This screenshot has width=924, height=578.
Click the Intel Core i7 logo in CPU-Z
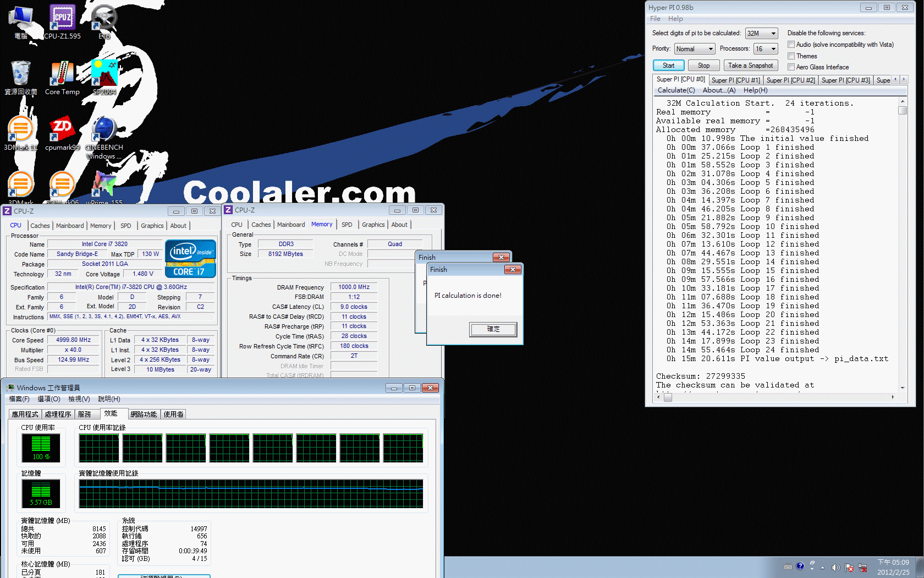point(190,259)
